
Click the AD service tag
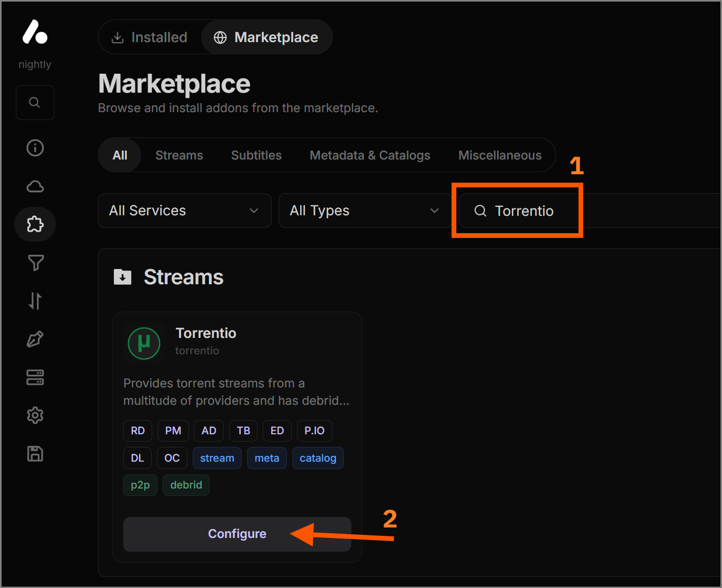pyautogui.click(x=209, y=431)
